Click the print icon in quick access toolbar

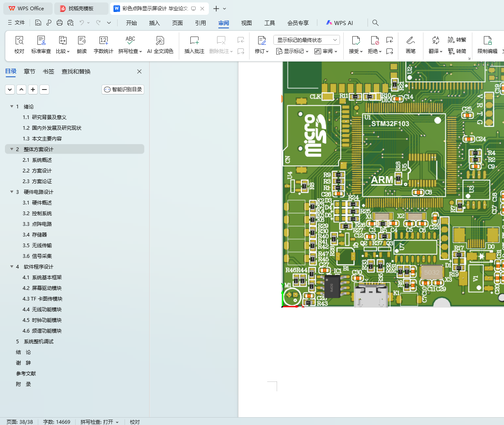(x=60, y=23)
